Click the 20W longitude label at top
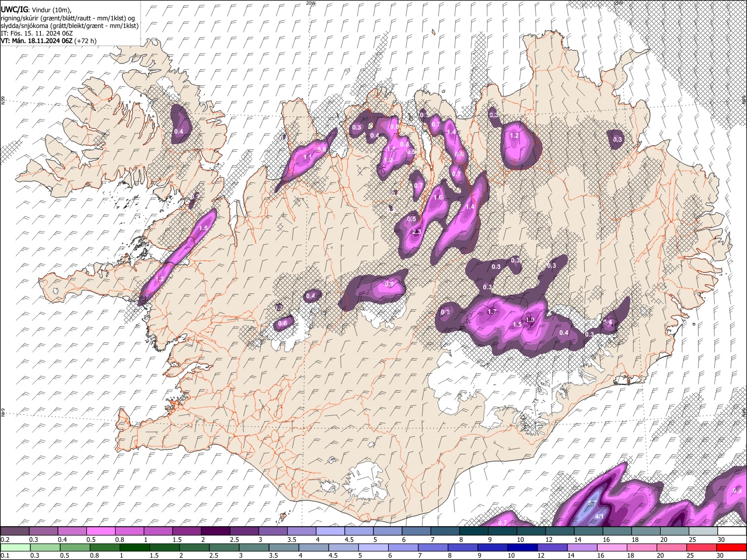This screenshot has width=747, height=560. 310,3
